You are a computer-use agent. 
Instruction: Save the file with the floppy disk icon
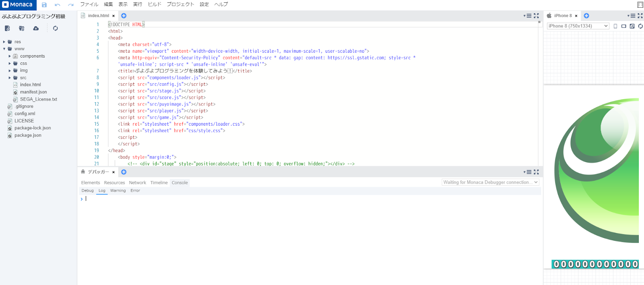[44, 5]
